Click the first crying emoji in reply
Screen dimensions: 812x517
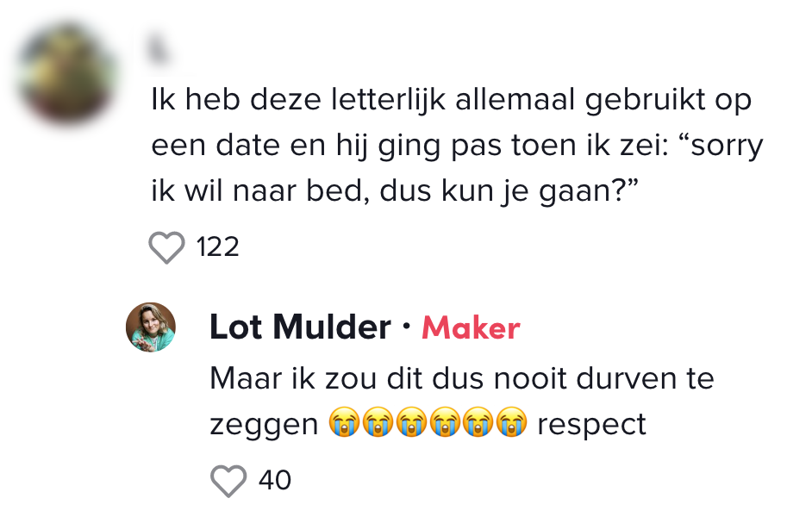click(x=344, y=425)
